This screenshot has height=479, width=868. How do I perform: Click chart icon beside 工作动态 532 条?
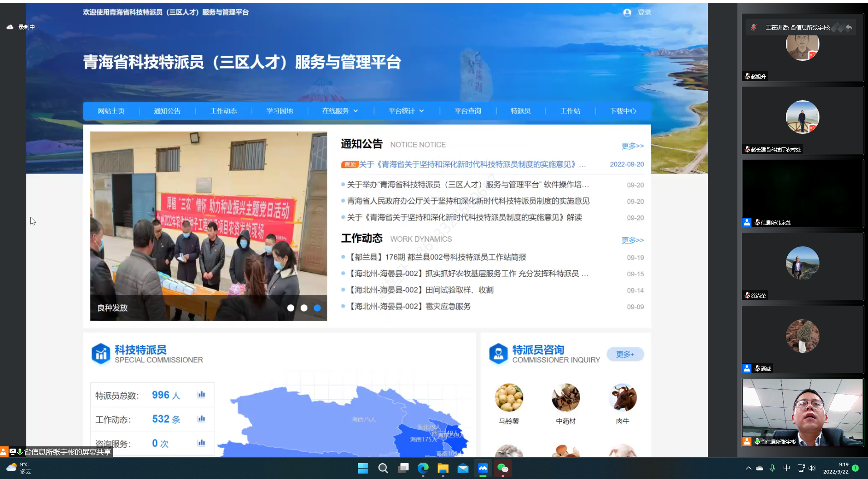tap(201, 419)
